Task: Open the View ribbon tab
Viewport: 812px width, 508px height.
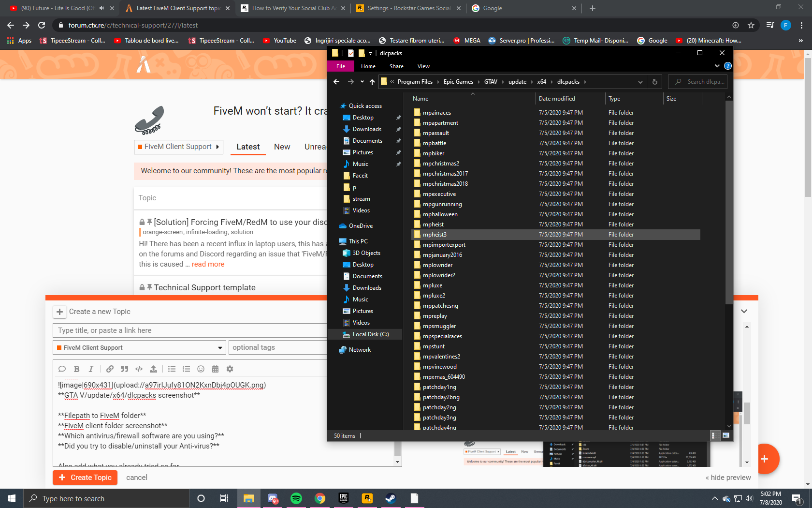Action: pos(423,66)
